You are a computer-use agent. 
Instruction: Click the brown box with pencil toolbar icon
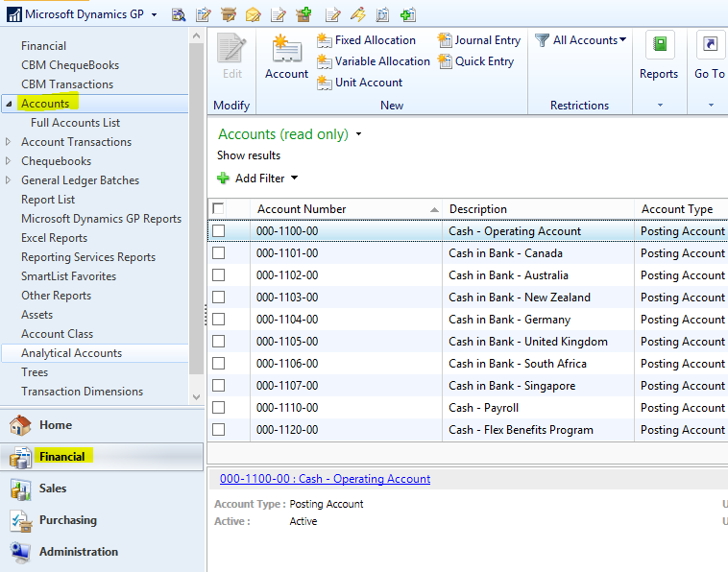tap(229, 15)
